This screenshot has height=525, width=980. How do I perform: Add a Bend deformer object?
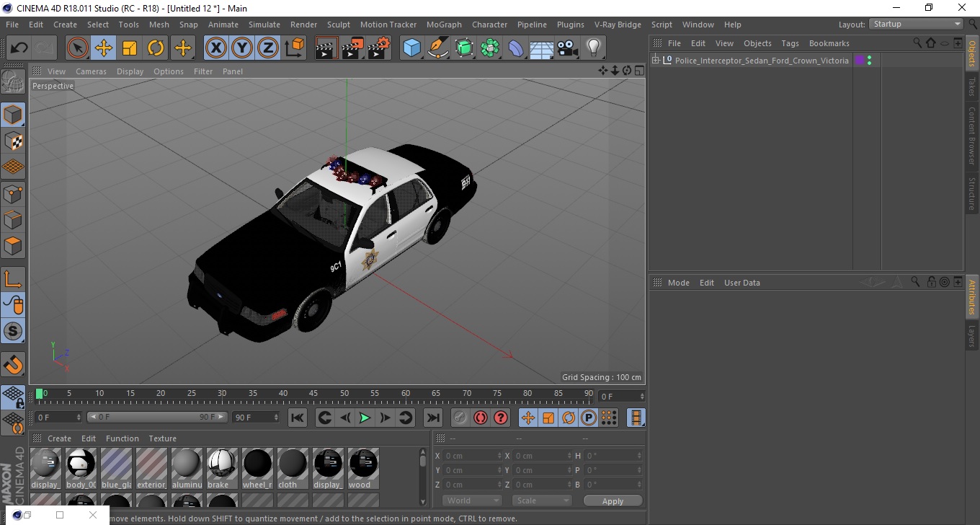[516, 48]
